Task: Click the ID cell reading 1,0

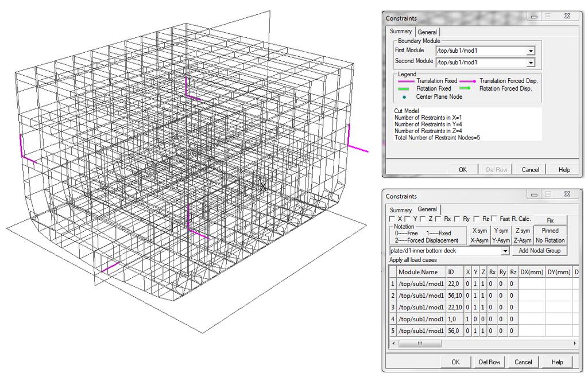Action: click(x=455, y=319)
